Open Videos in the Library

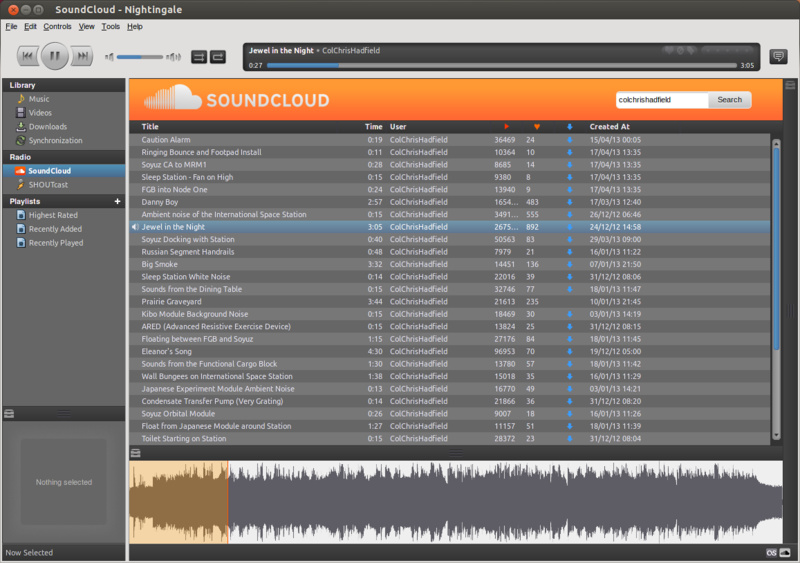pos(40,113)
